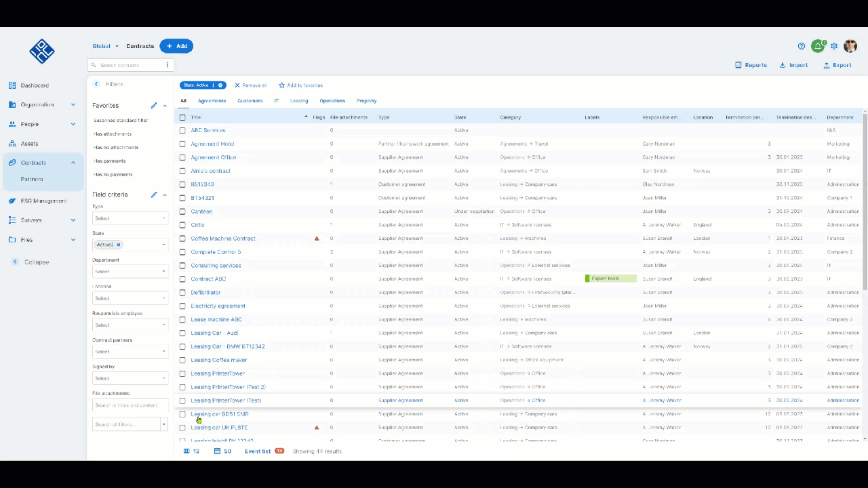
Task: Edit Field criteria with the pencil icon
Action: point(154,195)
